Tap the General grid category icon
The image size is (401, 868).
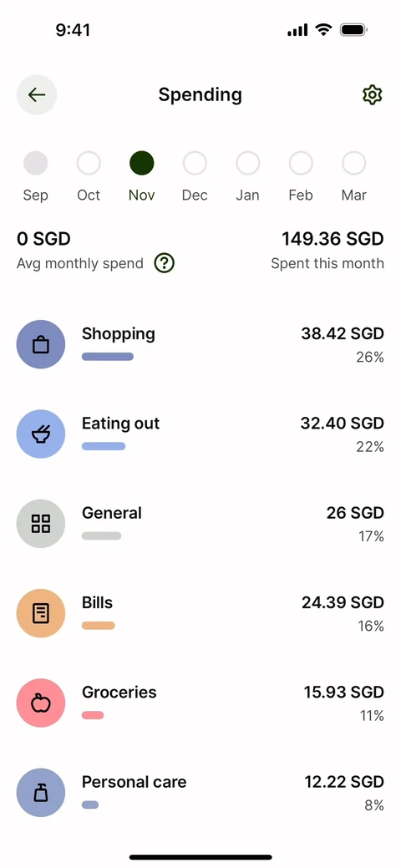[41, 524]
